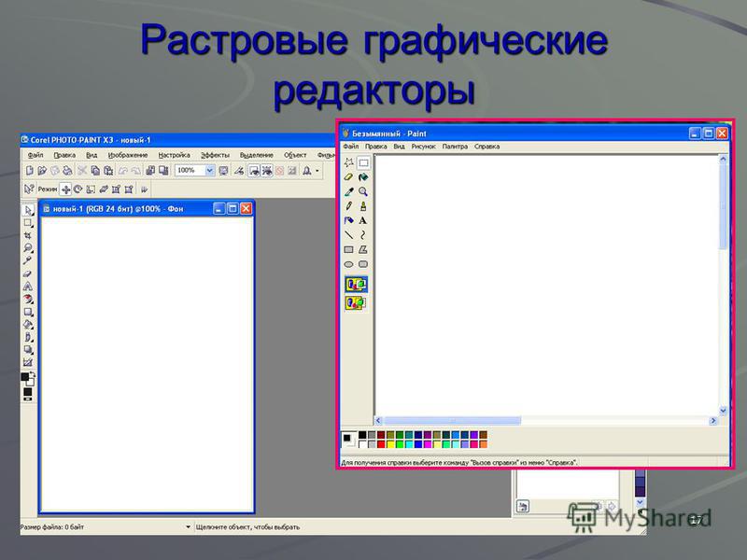Minimize the новый-1 document window in Corel

(x=219, y=208)
